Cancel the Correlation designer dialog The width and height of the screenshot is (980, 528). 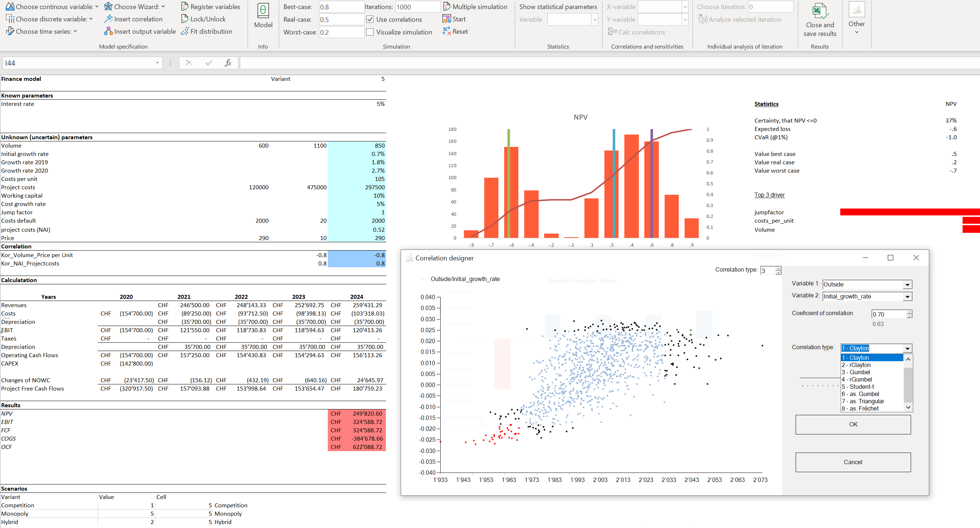point(853,462)
